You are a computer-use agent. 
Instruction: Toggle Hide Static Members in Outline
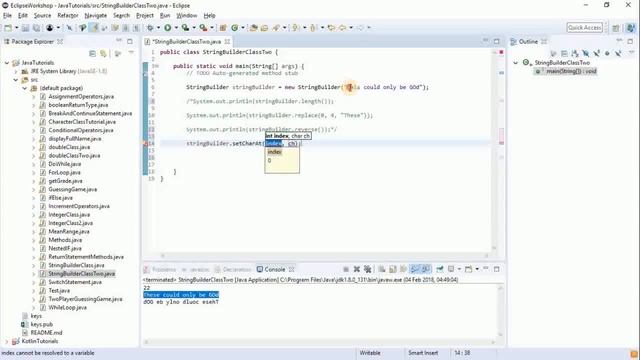(597, 53)
